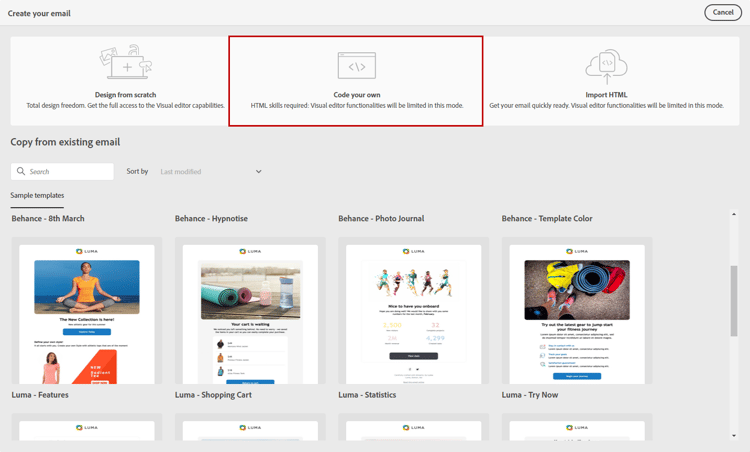Open the Luma - Statistics template thumbnail
750x452 pixels.
[x=413, y=310]
